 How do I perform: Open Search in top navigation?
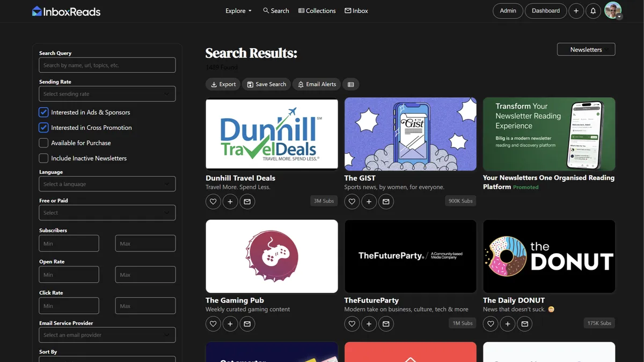[x=276, y=11]
